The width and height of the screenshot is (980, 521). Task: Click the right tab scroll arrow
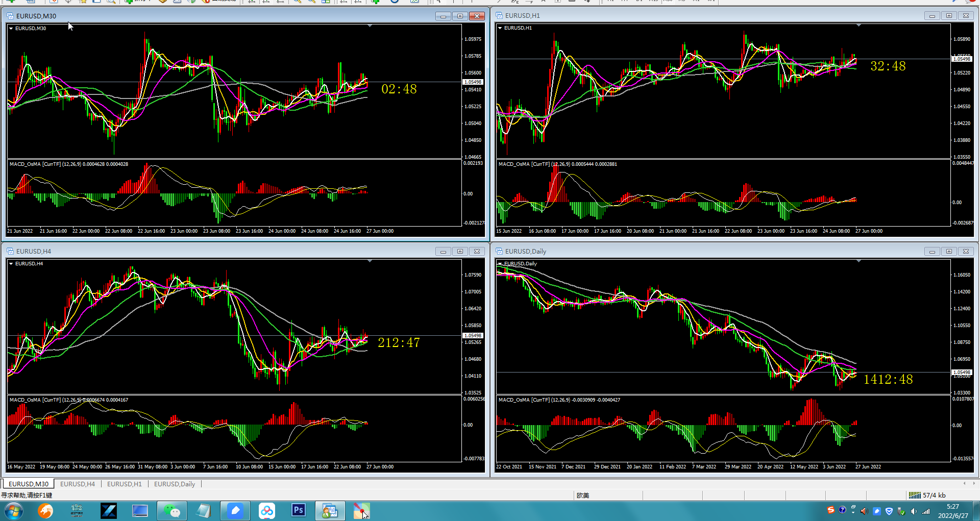pyautogui.click(x=974, y=483)
